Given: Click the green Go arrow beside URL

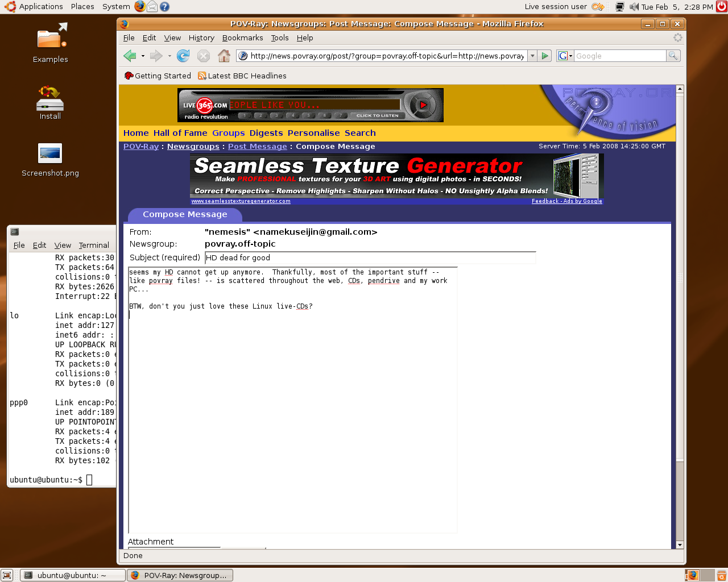Looking at the screenshot, I should pos(545,56).
